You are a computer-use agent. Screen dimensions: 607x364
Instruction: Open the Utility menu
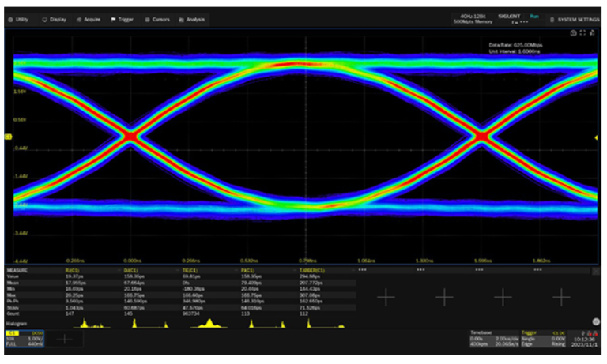(18, 18)
